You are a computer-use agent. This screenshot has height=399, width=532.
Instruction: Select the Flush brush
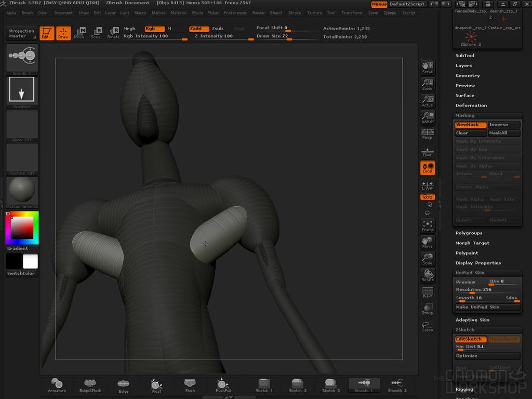click(190, 385)
